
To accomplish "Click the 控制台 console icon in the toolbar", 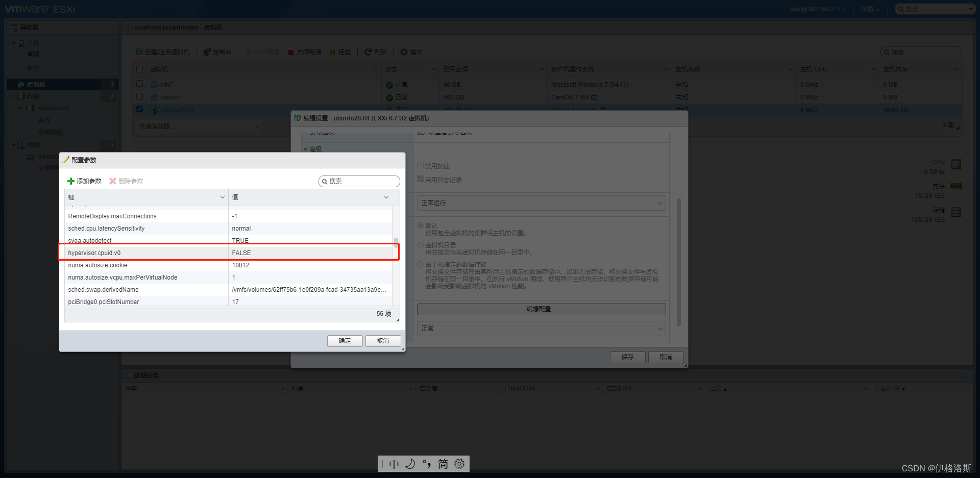I will pos(207,52).
